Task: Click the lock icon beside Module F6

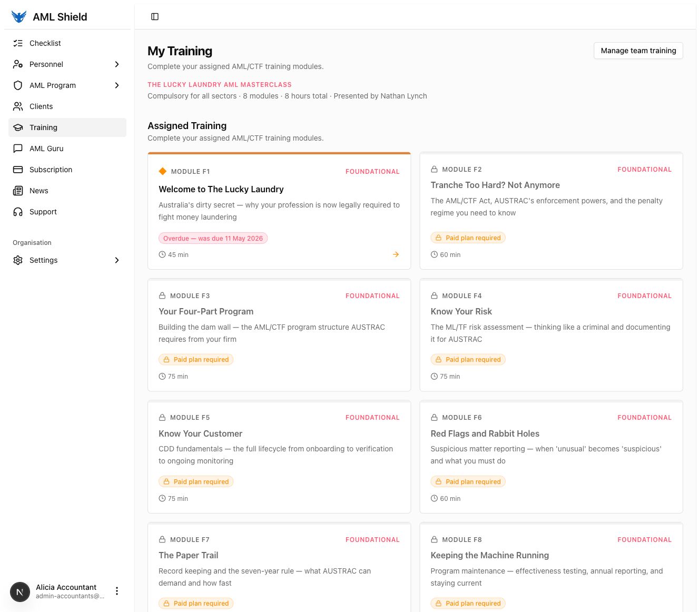Action: pos(435,417)
